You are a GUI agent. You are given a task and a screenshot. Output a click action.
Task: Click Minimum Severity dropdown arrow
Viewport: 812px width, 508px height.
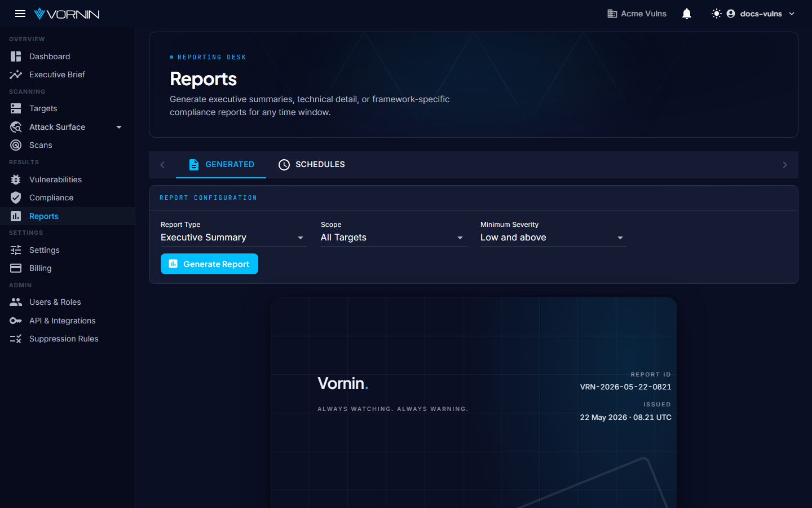click(x=620, y=238)
